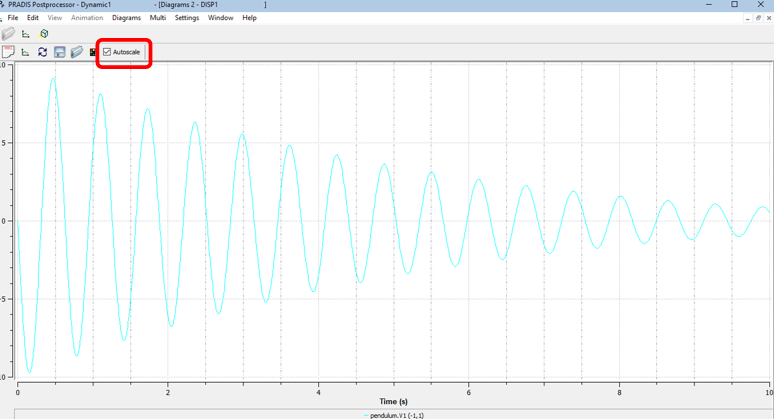This screenshot has width=776, height=419.
Task: Click the open folder icon in top toolbar
Action: [x=9, y=34]
